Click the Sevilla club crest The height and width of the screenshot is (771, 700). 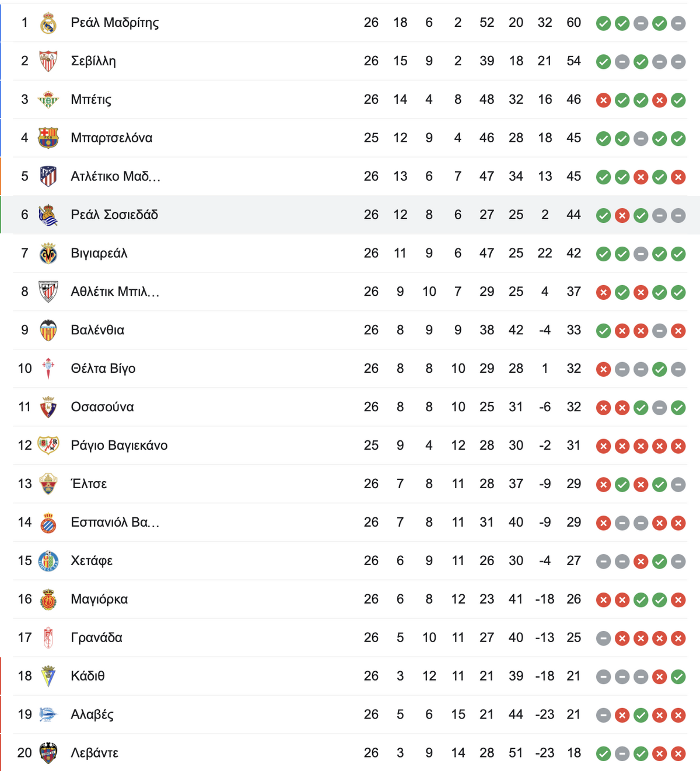click(48, 61)
